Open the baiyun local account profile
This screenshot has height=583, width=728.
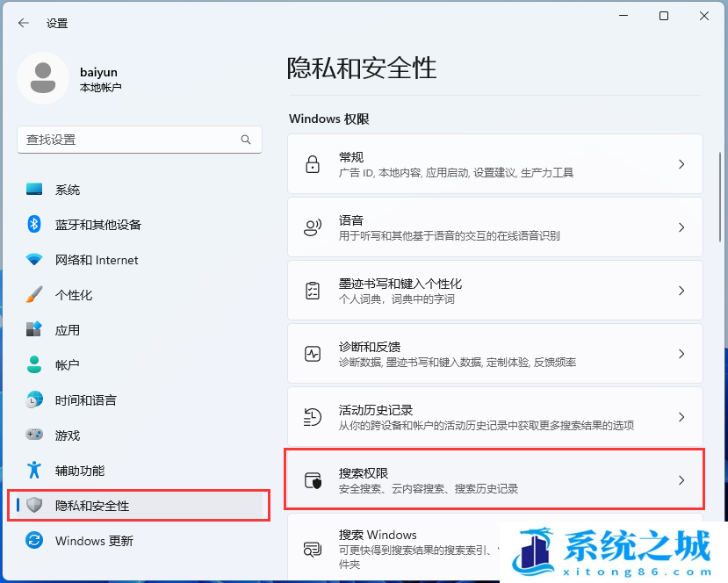point(100,79)
